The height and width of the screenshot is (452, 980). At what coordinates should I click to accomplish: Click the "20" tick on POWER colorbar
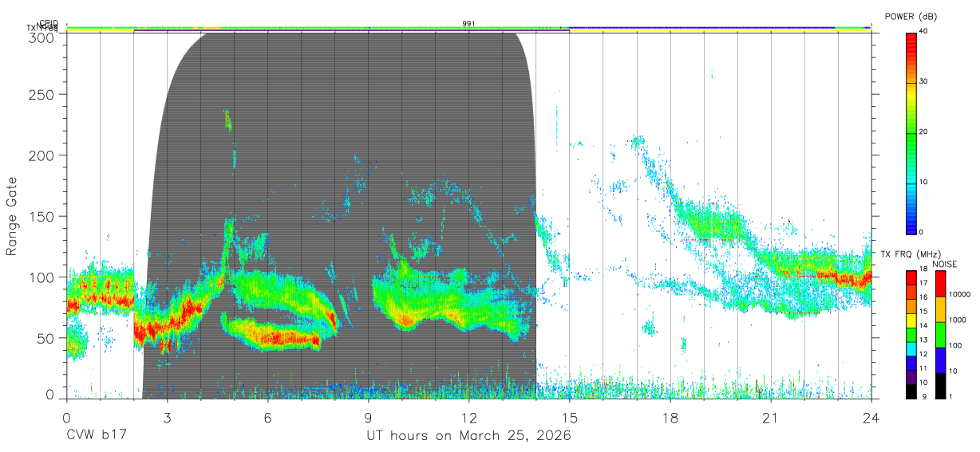point(925,132)
